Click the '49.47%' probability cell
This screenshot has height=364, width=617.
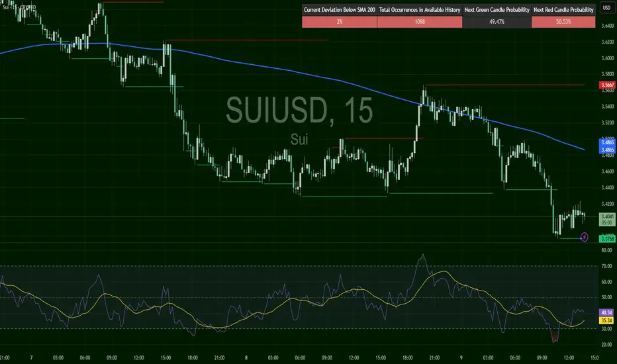[x=497, y=22]
